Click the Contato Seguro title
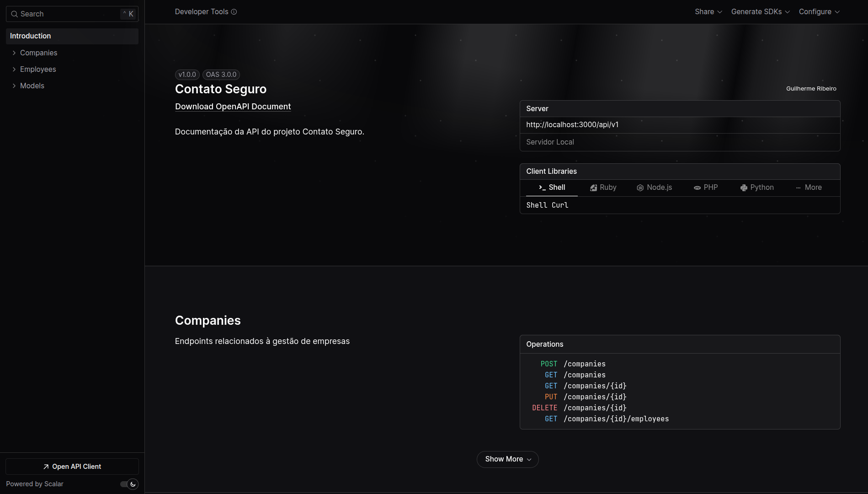The height and width of the screenshot is (494, 868). pyautogui.click(x=221, y=89)
